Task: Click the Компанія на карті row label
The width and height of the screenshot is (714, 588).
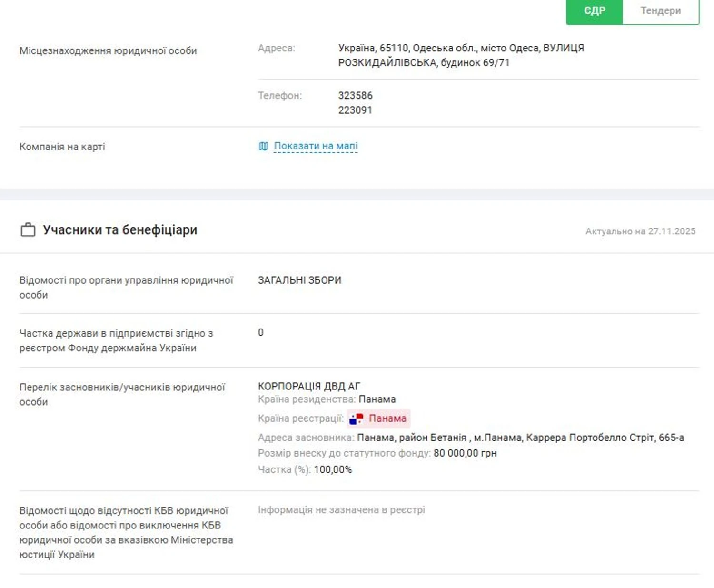Action: click(x=62, y=147)
